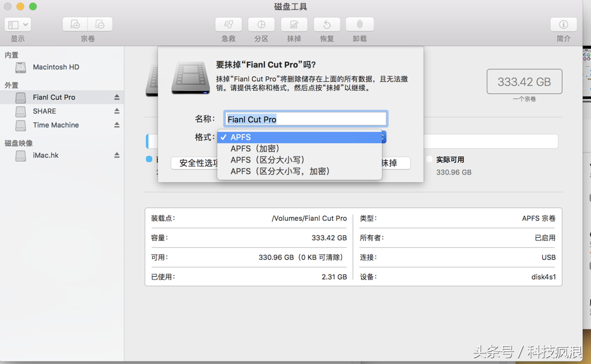Click the green zoom window button
This screenshot has width=591, height=364.
point(33,6)
